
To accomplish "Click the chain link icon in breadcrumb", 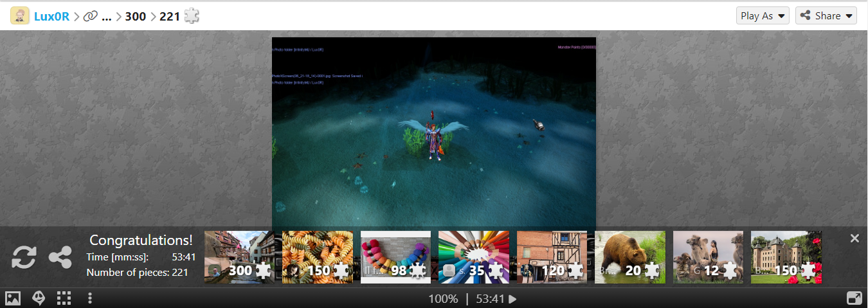I will [x=91, y=16].
